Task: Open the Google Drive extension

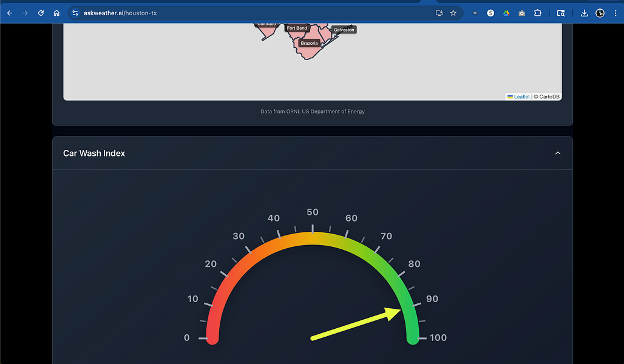Action: (506, 13)
